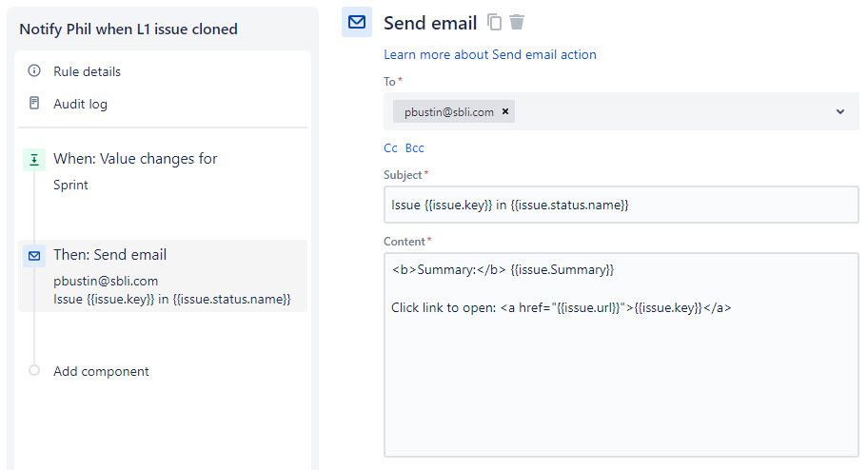Viewport: 868px width, 470px height.
Task: Select the When: Value changes for trigger
Action: coord(135,159)
